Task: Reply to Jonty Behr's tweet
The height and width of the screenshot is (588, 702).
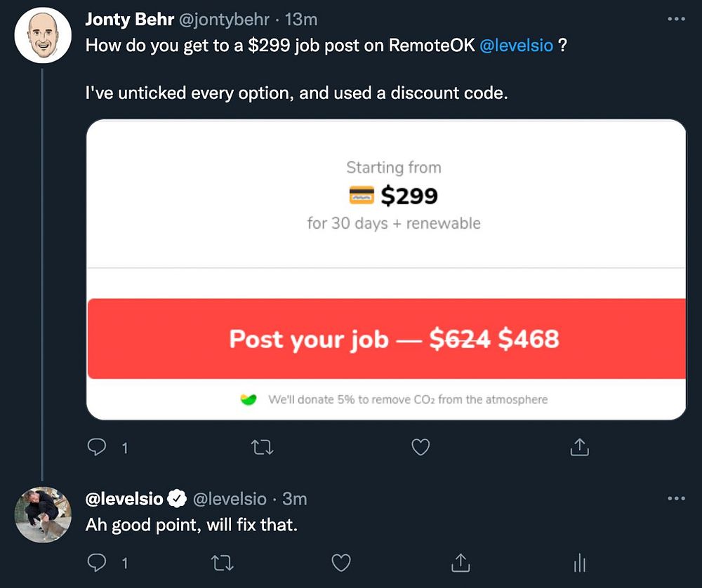Action: [x=98, y=446]
